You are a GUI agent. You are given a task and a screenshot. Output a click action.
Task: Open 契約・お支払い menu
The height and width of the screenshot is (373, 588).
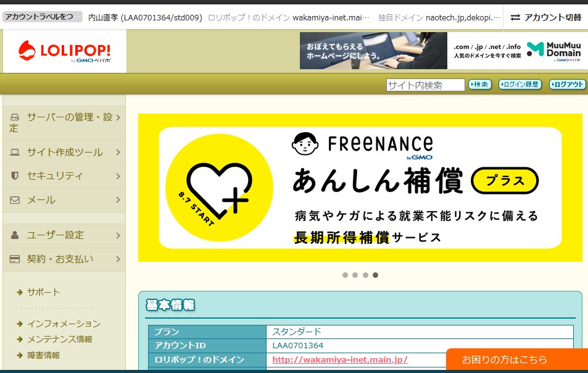pyautogui.click(x=64, y=259)
